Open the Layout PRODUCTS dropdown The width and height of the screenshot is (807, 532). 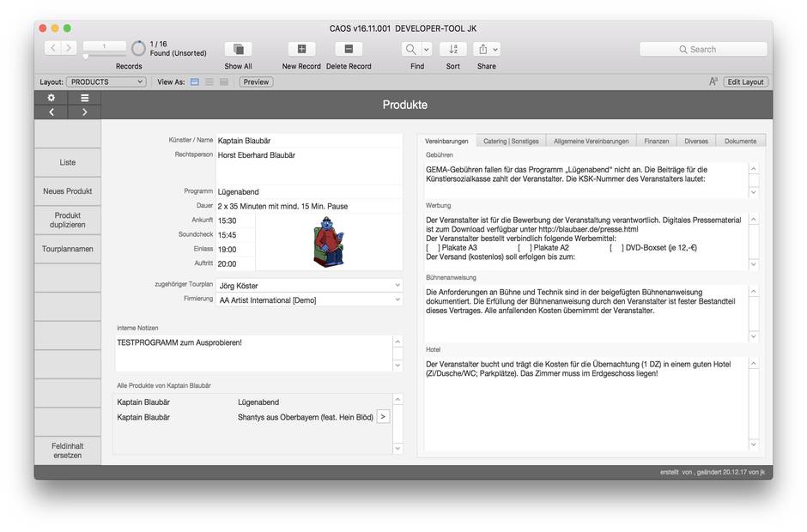coord(106,82)
